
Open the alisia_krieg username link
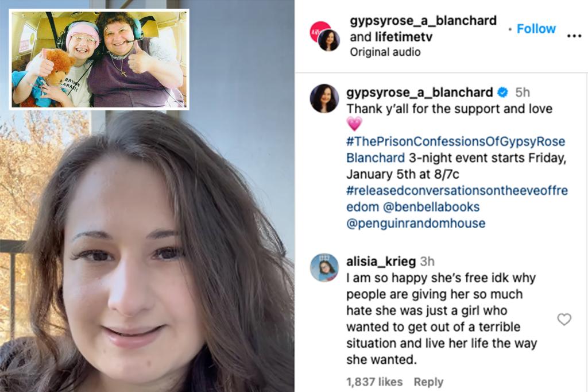(x=381, y=262)
